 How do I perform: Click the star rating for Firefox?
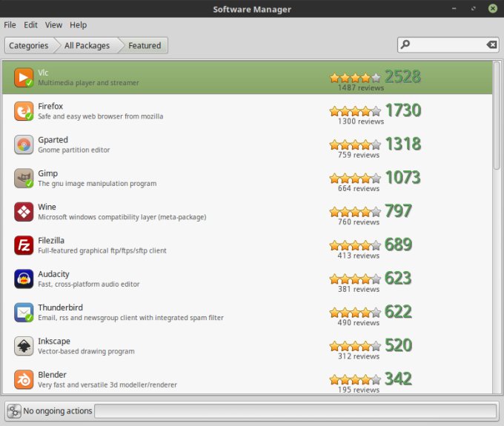pyautogui.click(x=355, y=111)
